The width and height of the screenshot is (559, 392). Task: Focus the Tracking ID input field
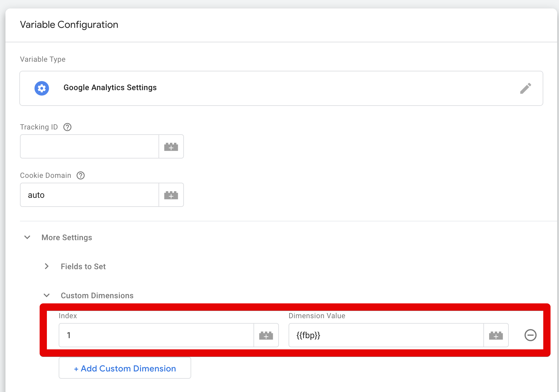click(x=90, y=146)
